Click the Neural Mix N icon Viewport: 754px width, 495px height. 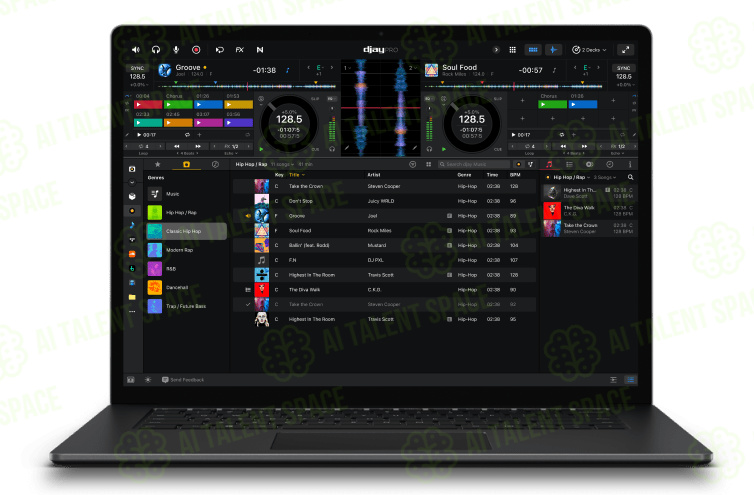260,50
